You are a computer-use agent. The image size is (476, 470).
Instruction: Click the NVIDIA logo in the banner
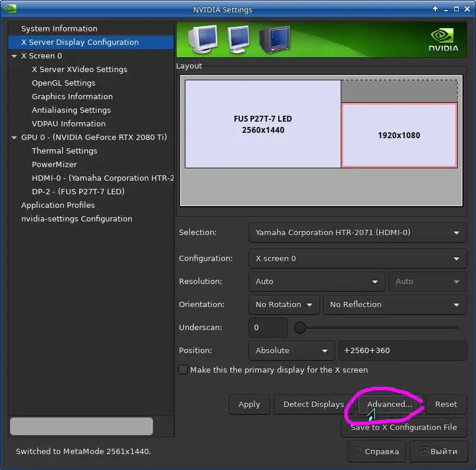(443, 40)
